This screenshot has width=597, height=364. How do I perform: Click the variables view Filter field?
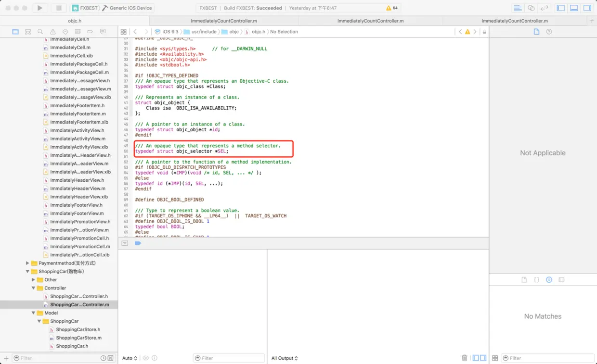pyautogui.click(x=229, y=358)
